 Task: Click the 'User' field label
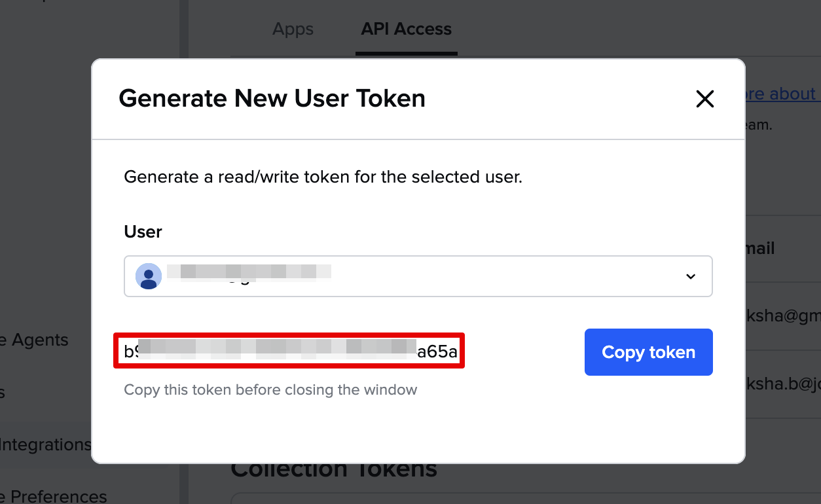pyautogui.click(x=143, y=232)
